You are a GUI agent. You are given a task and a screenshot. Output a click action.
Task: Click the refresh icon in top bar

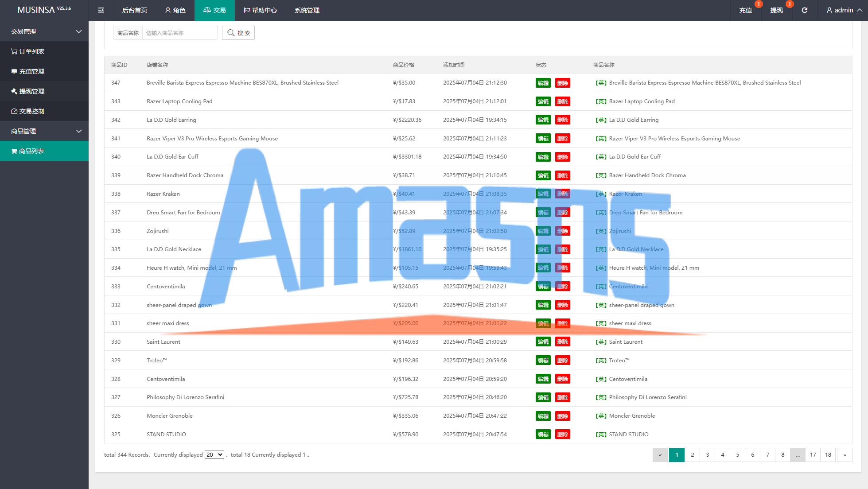coord(805,10)
